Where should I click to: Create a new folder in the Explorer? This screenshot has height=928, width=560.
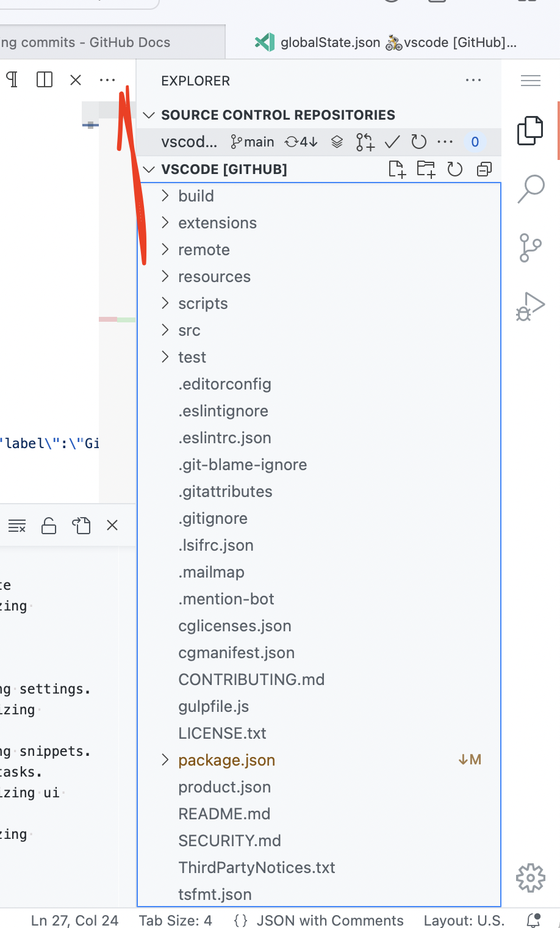[426, 170]
